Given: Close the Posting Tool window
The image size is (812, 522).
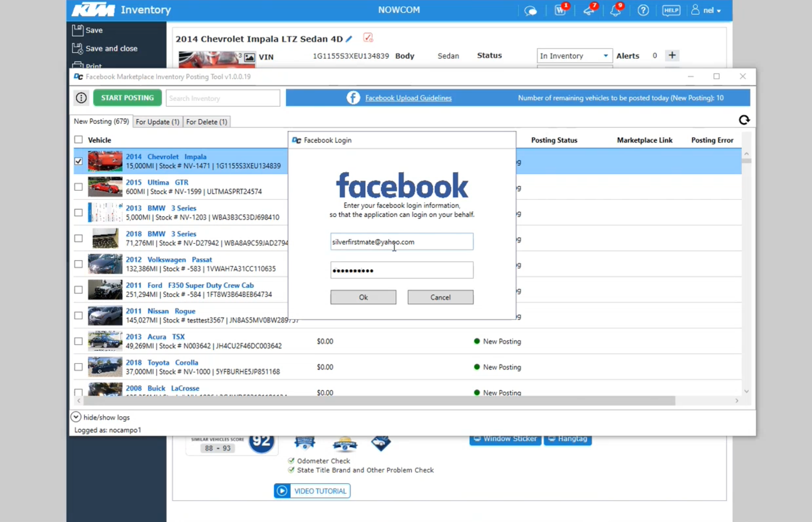Looking at the screenshot, I should (742, 76).
